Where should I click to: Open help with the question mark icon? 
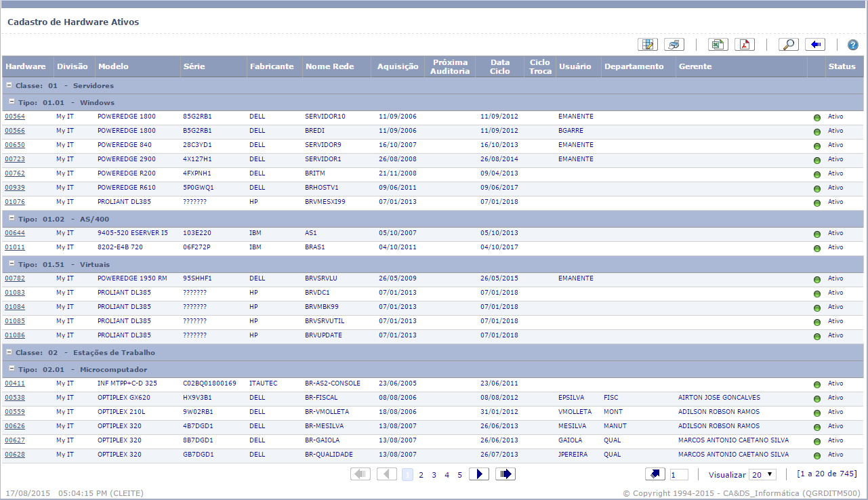(852, 45)
